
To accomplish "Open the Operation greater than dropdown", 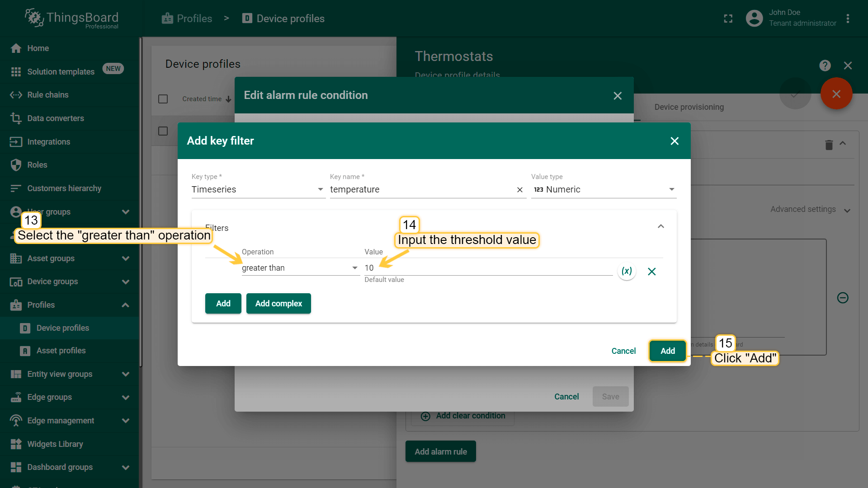I will (301, 268).
